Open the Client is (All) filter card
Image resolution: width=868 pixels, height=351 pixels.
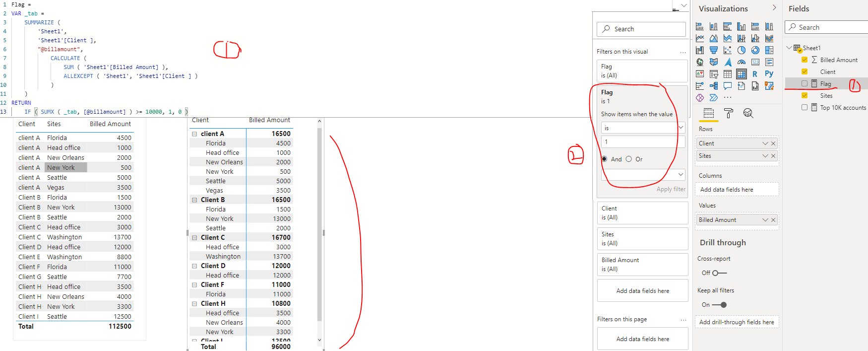(x=642, y=212)
